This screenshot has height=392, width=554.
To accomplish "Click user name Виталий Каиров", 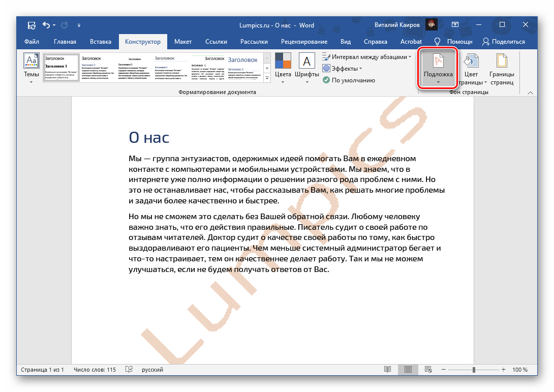I will (397, 25).
